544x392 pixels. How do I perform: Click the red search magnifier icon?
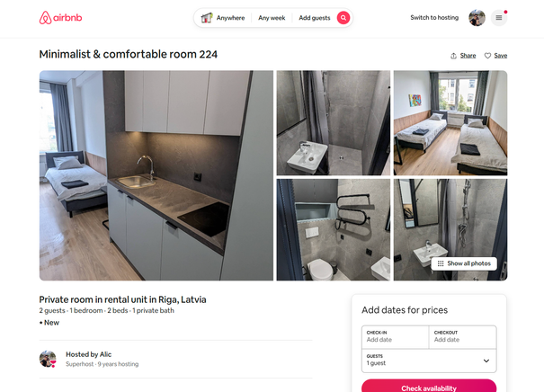[x=343, y=18]
